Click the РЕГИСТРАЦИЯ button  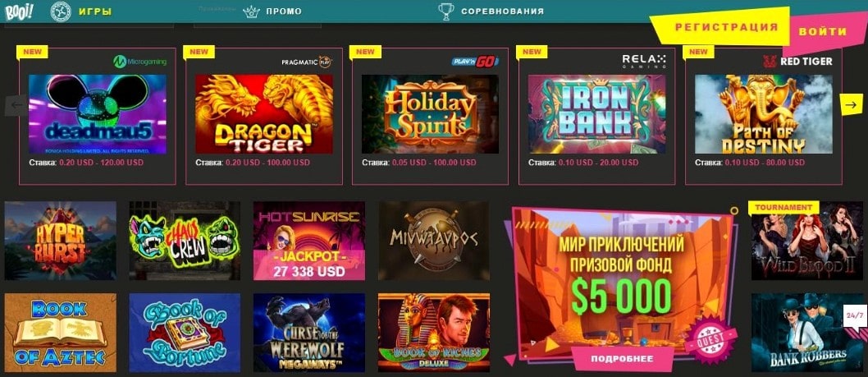coord(726,27)
